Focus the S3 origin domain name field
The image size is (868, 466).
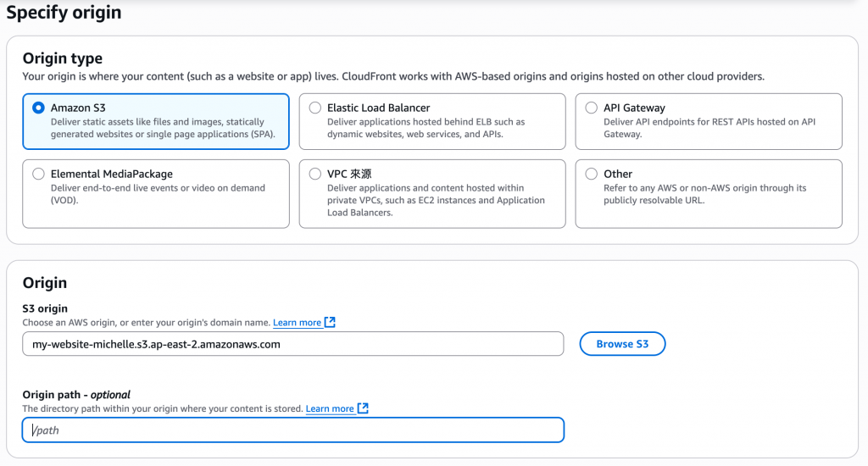[x=292, y=344]
